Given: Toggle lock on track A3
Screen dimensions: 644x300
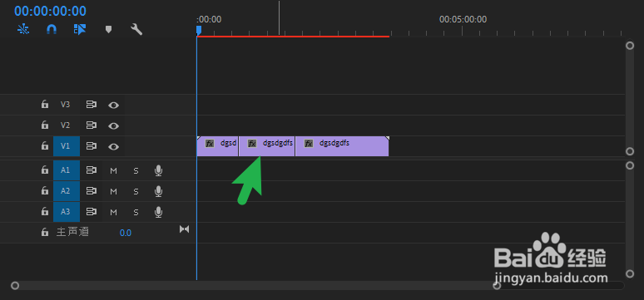Looking at the screenshot, I should tap(45, 212).
